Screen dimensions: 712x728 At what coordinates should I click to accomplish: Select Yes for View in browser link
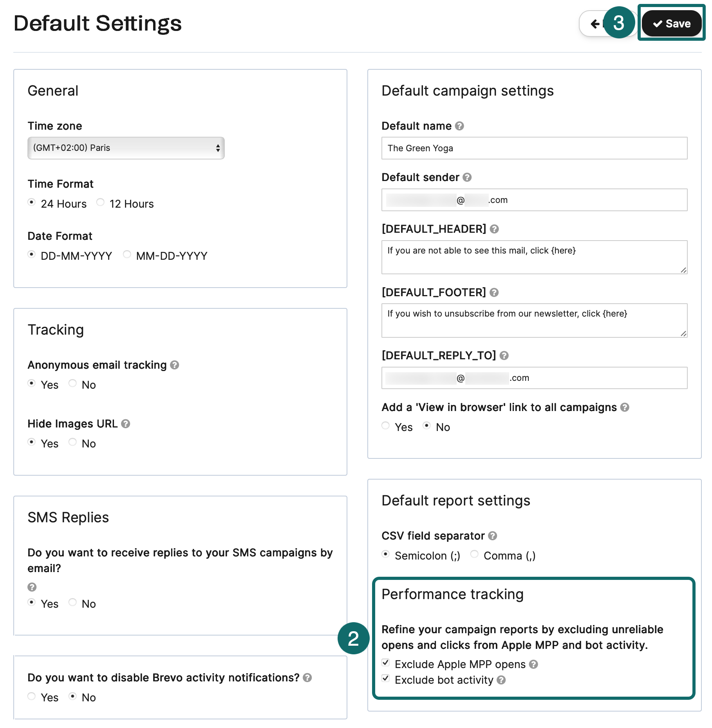(x=386, y=426)
